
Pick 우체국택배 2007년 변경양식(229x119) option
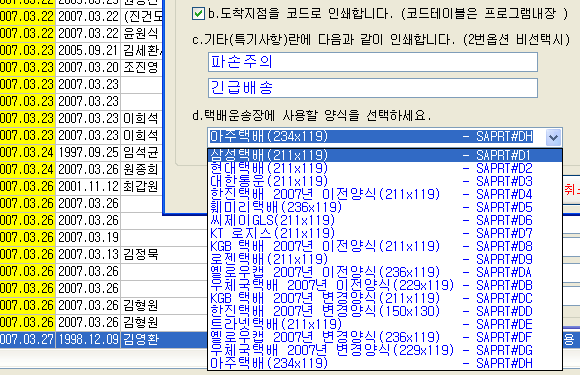[385, 350]
